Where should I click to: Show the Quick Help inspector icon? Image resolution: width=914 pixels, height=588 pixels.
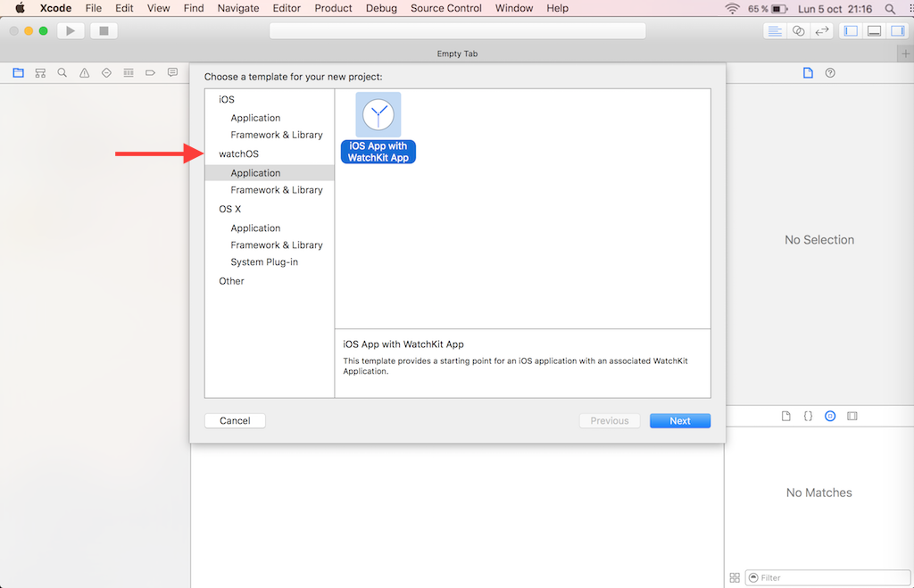(830, 73)
